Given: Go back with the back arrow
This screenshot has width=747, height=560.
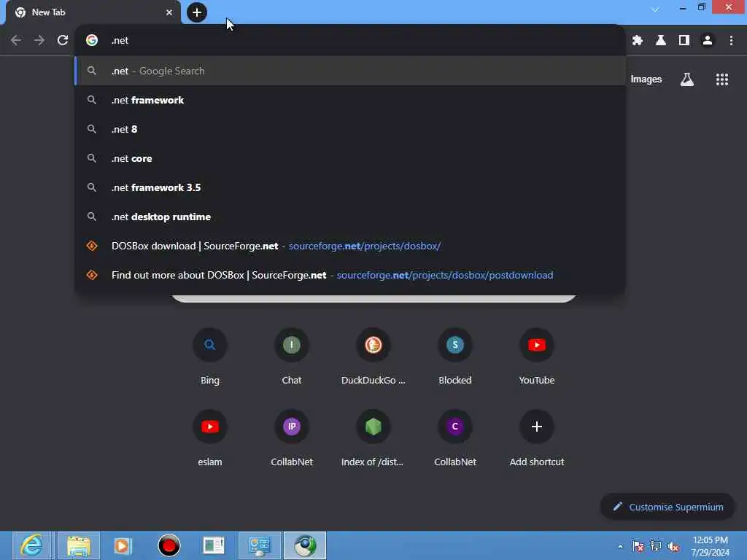Looking at the screenshot, I should [x=16, y=41].
